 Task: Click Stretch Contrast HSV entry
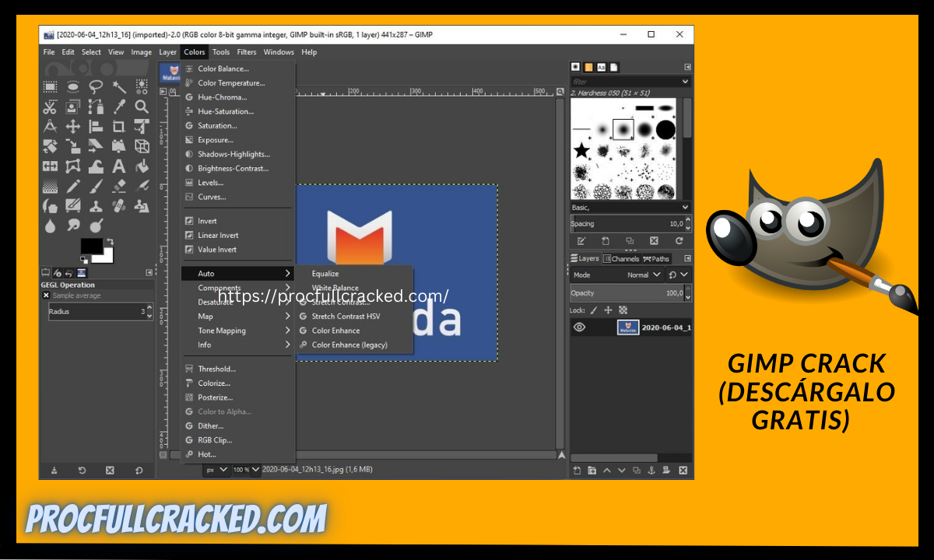coord(354,317)
